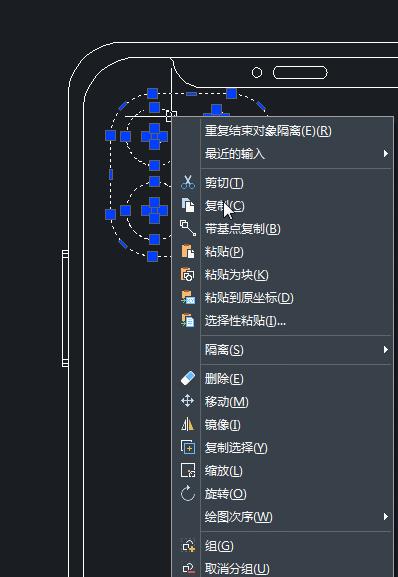Select 复制选择(Y) command

coord(283,447)
